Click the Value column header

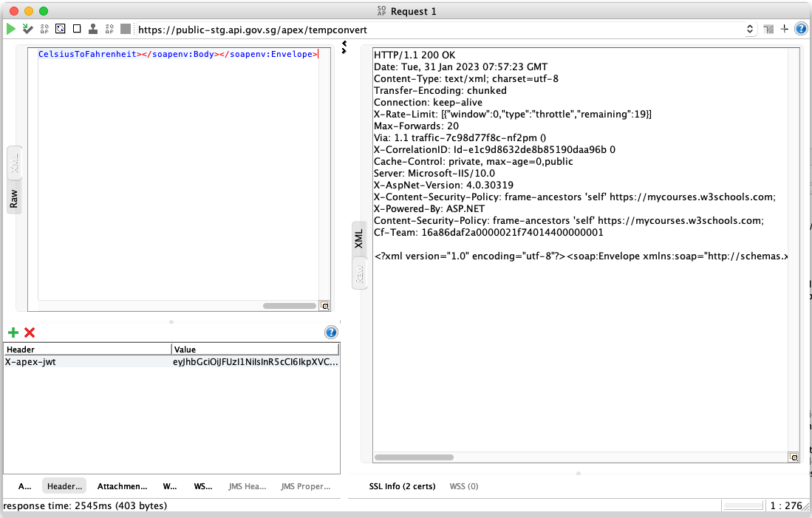point(256,350)
